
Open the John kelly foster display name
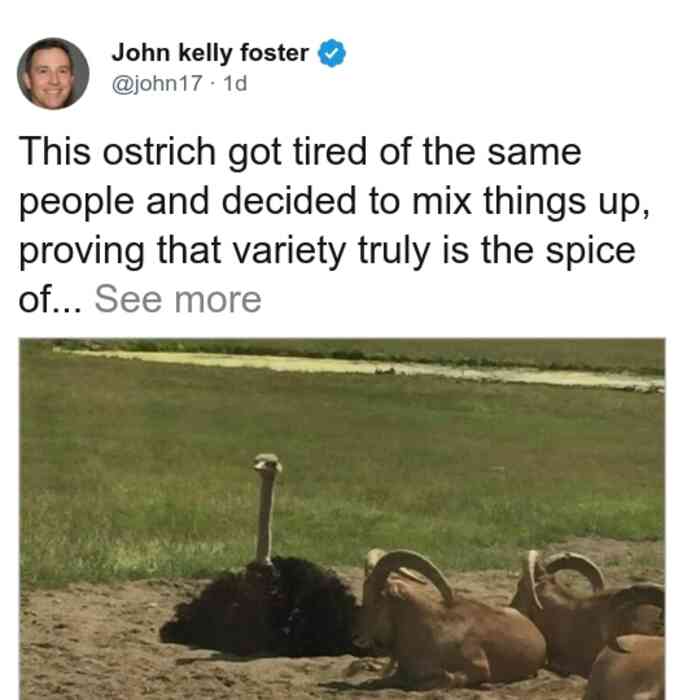[x=210, y=53]
